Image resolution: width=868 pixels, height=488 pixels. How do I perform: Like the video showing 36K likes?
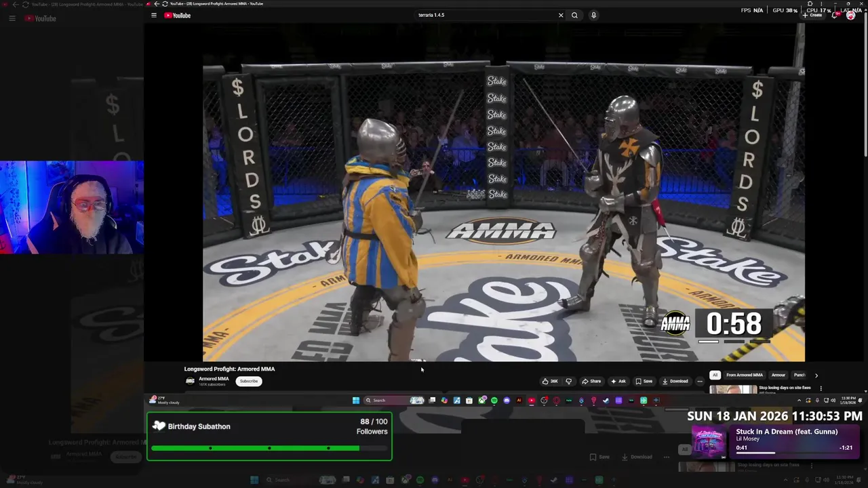coord(550,381)
